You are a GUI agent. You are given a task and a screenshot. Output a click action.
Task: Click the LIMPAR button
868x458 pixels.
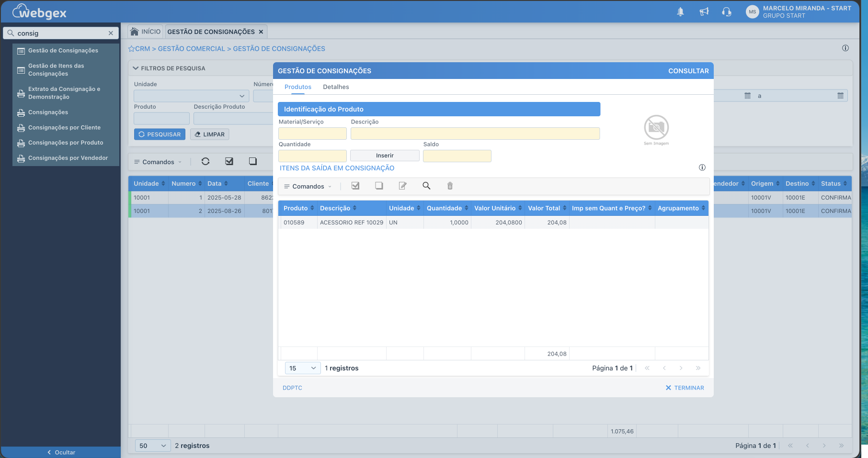pos(210,134)
